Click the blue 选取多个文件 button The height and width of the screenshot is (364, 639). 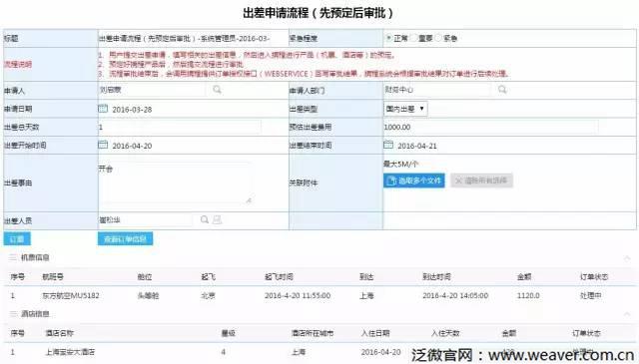coord(414,181)
